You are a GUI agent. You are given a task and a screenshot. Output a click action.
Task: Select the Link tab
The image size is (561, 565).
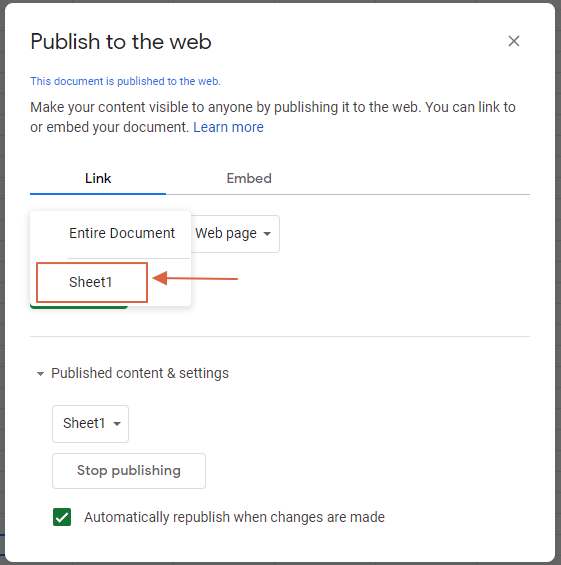[x=98, y=178]
